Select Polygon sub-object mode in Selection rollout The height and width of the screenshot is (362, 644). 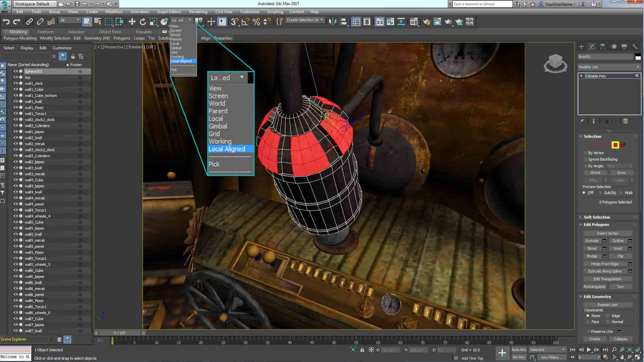point(615,145)
